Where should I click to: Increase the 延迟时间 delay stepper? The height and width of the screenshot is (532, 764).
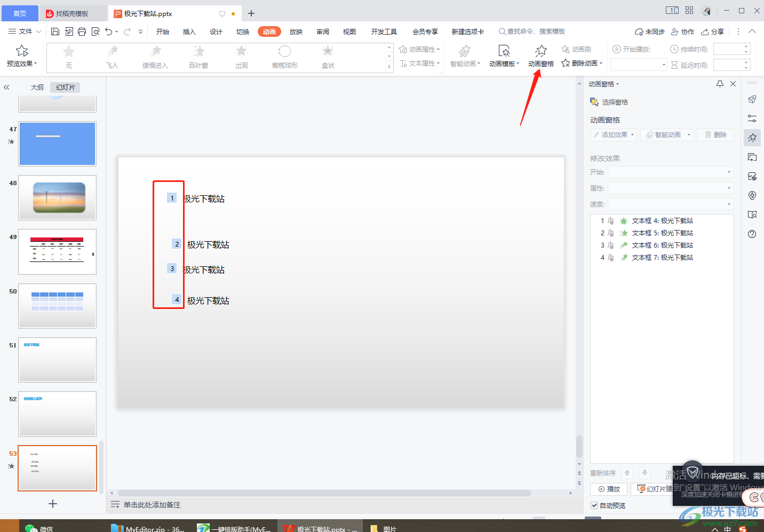[746, 62]
